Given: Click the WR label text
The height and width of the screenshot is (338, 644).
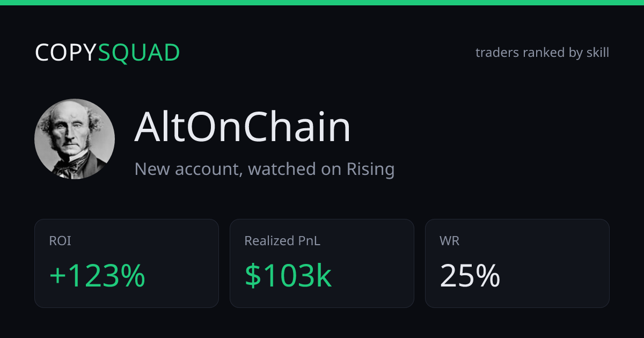Looking at the screenshot, I should (x=449, y=241).
